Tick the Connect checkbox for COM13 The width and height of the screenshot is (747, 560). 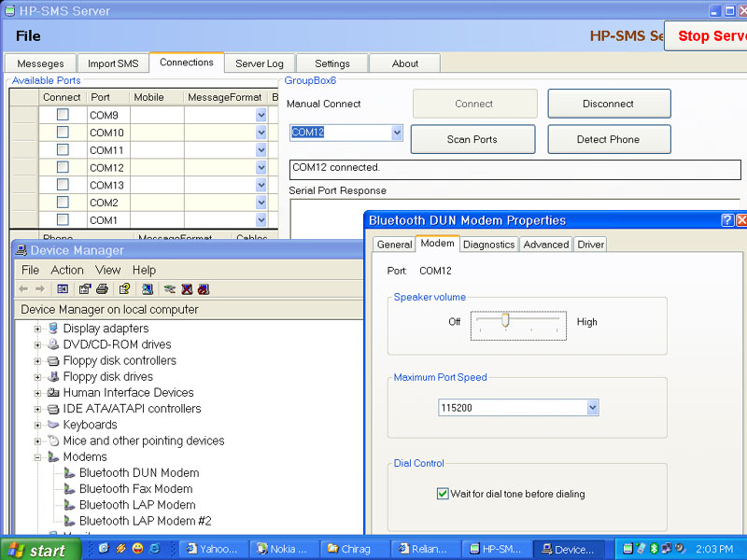click(x=63, y=185)
